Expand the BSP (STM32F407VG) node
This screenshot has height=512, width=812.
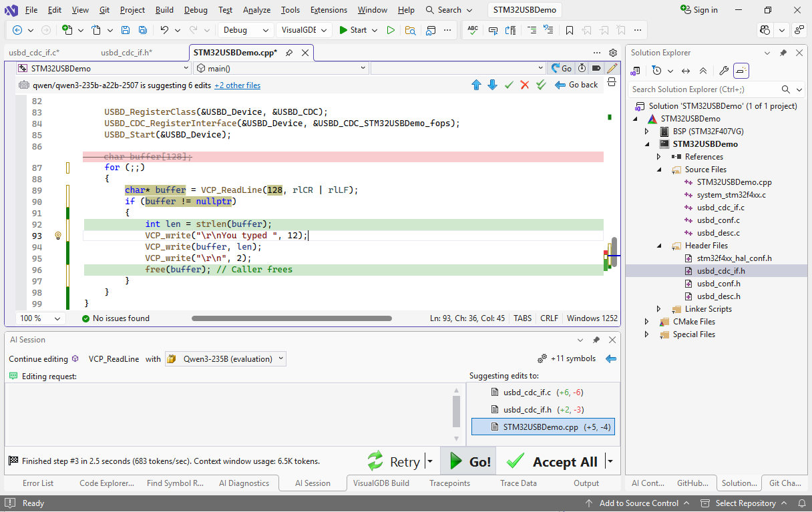647,132
